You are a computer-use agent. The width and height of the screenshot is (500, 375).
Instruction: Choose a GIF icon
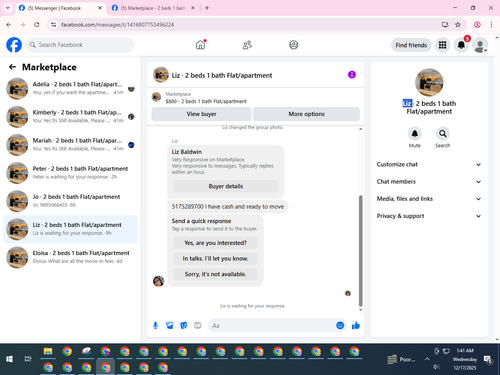pyautogui.click(x=198, y=325)
